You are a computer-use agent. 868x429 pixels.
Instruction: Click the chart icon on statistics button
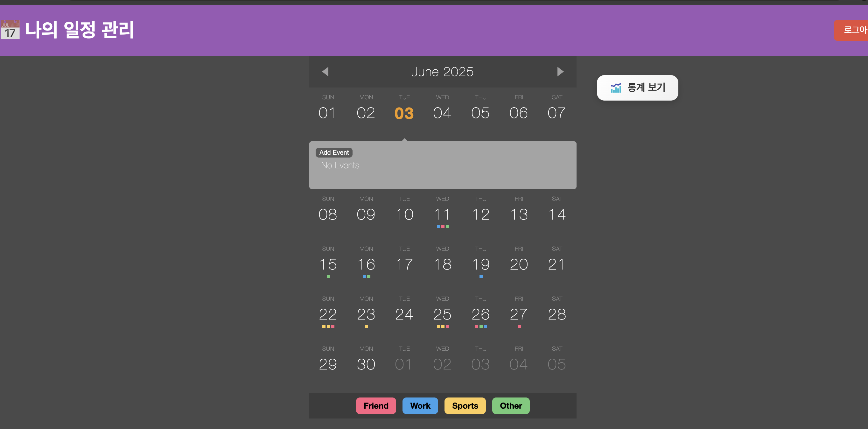point(616,88)
